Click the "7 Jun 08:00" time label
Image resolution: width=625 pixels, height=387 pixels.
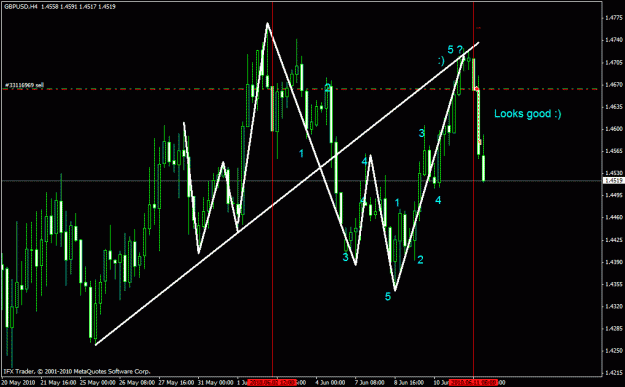pyautogui.click(x=370, y=383)
